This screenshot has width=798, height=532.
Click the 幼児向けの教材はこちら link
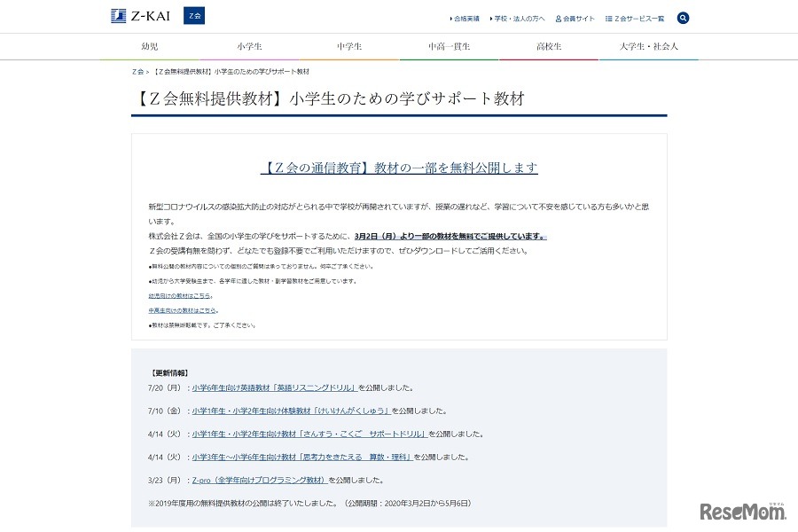pos(179,295)
